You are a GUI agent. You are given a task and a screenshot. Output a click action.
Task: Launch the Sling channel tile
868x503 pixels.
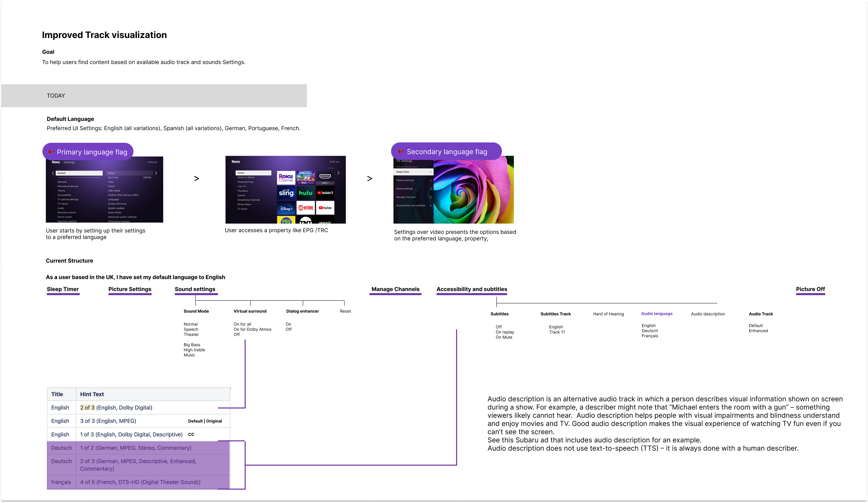click(286, 193)
